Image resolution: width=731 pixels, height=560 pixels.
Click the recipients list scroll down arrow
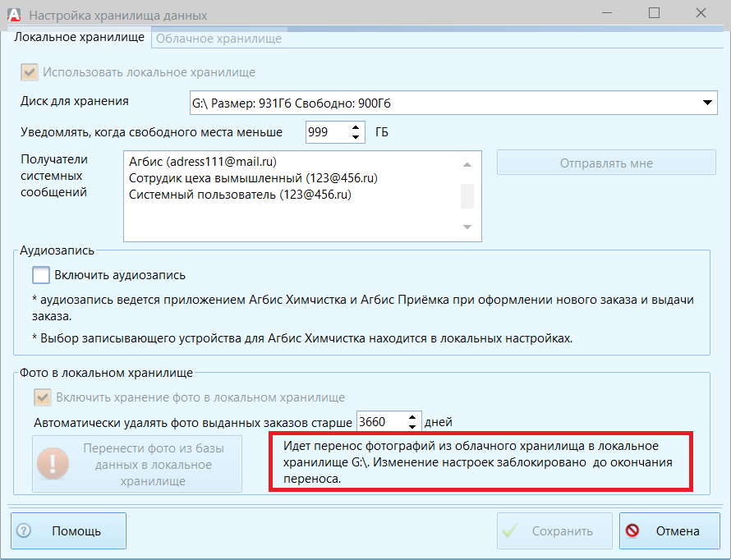(467, 227)
